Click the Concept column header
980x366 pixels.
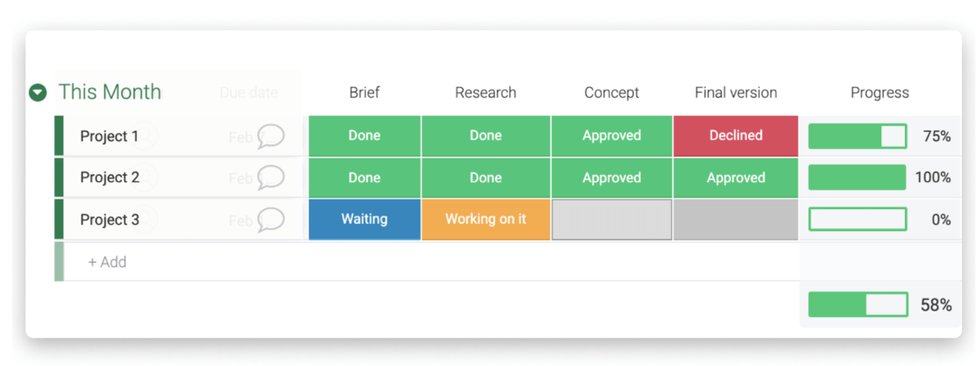coord(612,92)
